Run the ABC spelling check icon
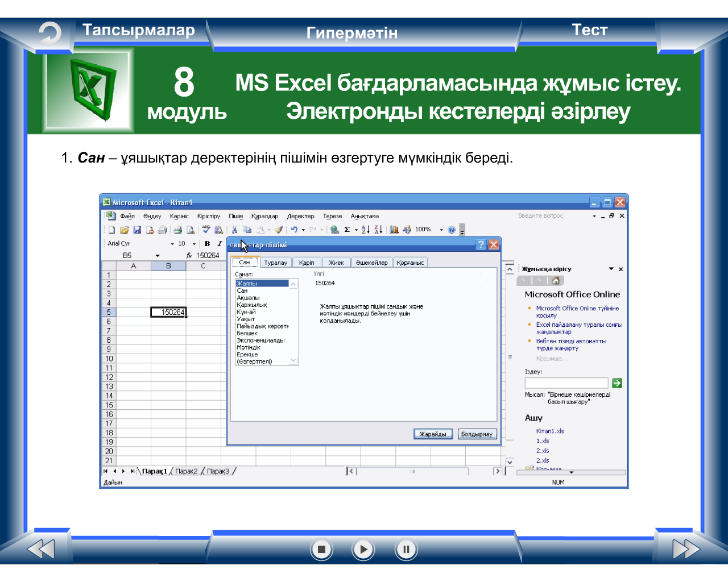Image resolution: width=728 pixels, height=582 pixels. click(x=206, y=230)
